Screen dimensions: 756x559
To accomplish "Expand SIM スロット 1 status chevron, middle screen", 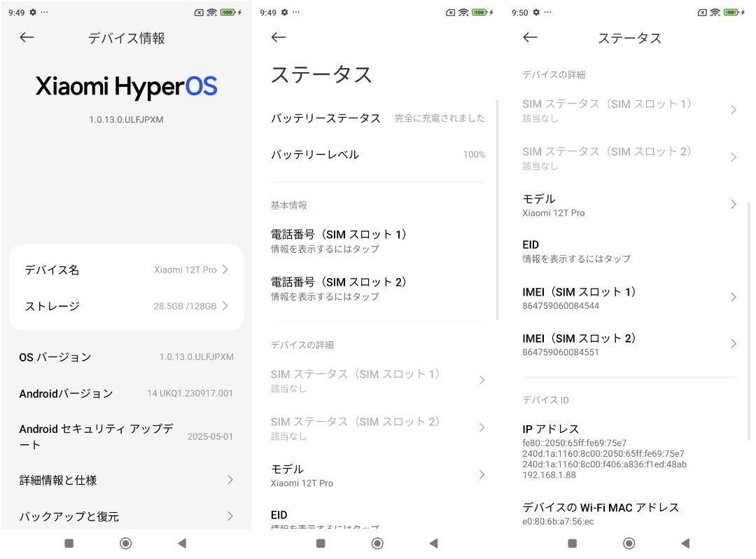I will 482,380.
